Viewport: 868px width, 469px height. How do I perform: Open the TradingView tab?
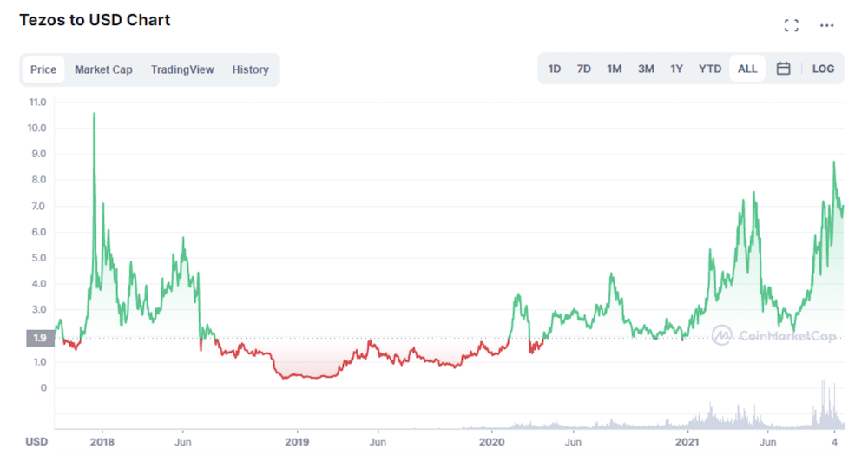pos(182,69)
